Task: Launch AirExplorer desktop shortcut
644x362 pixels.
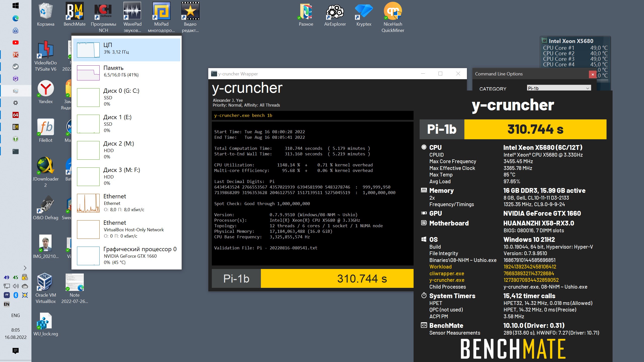Action: pos(335,15)
